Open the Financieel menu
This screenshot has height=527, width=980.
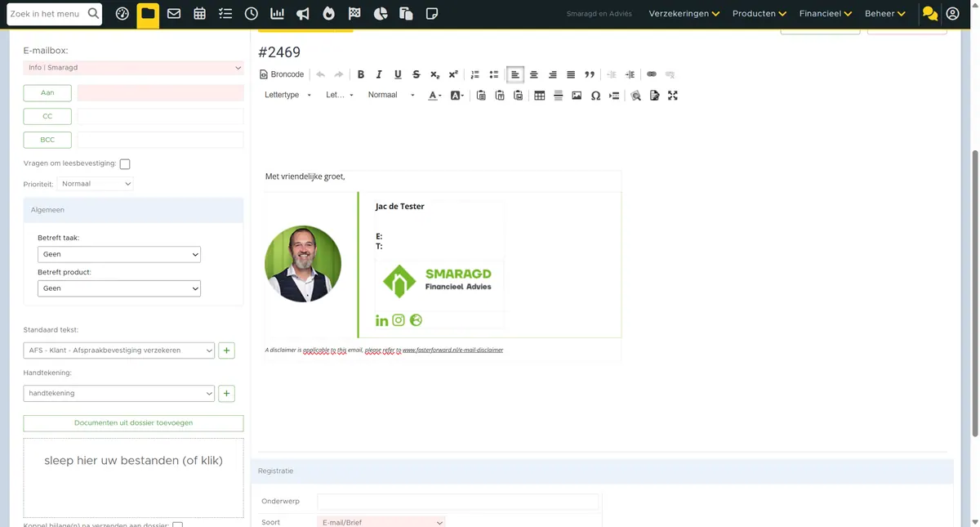point(826,14)
